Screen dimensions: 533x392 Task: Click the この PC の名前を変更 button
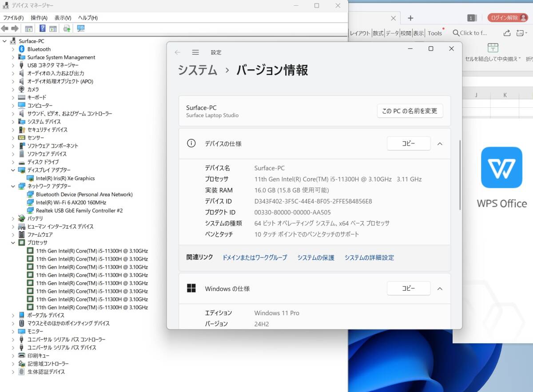410,111
